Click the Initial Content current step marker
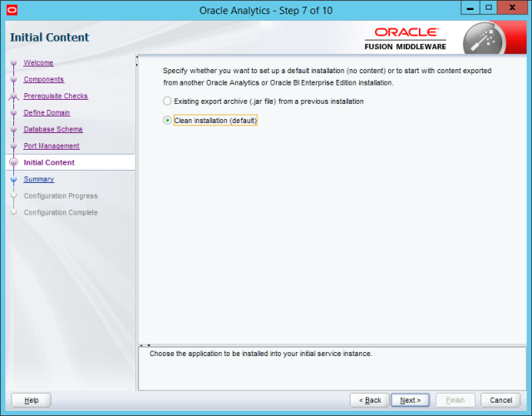The width and height of the screenshot is (532, 416). (x=13, y=162)
